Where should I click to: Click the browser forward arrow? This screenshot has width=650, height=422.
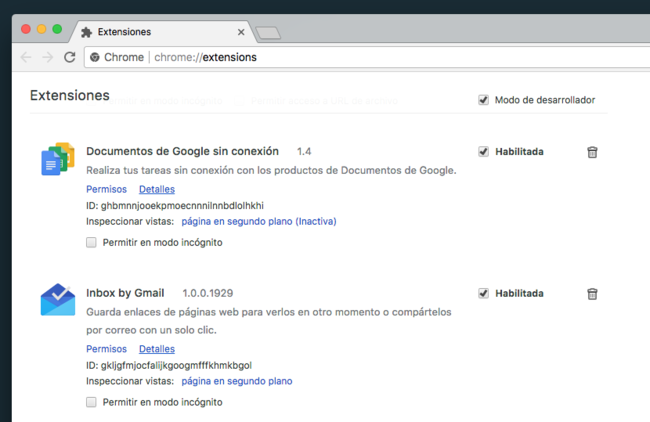48,57
